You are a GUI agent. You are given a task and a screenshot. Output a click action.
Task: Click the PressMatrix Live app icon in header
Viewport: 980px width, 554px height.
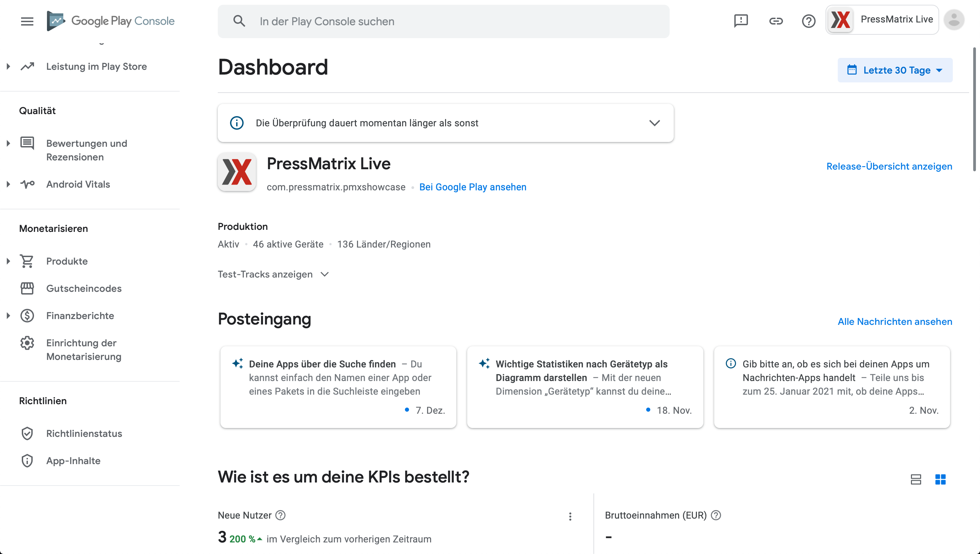(840, 20)
